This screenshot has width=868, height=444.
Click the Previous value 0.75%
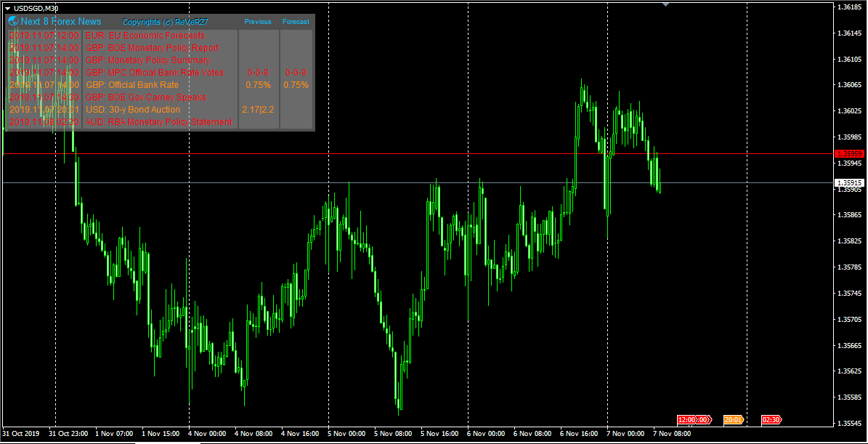258,85
